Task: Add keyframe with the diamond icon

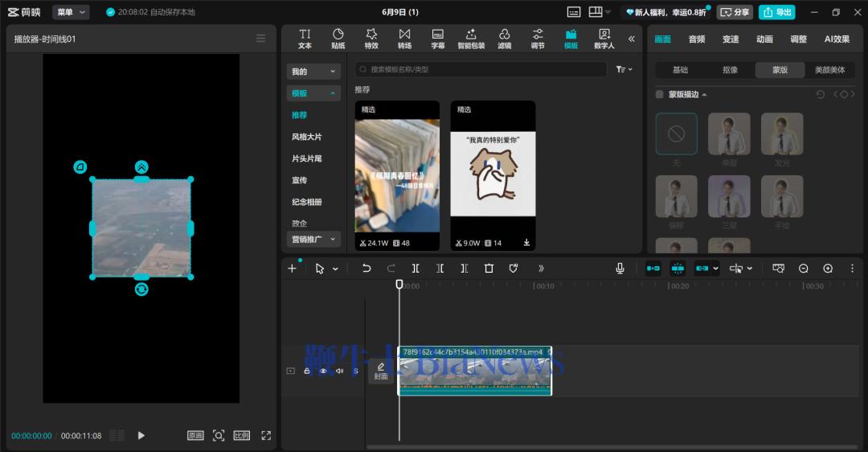Action: point(844,95)
